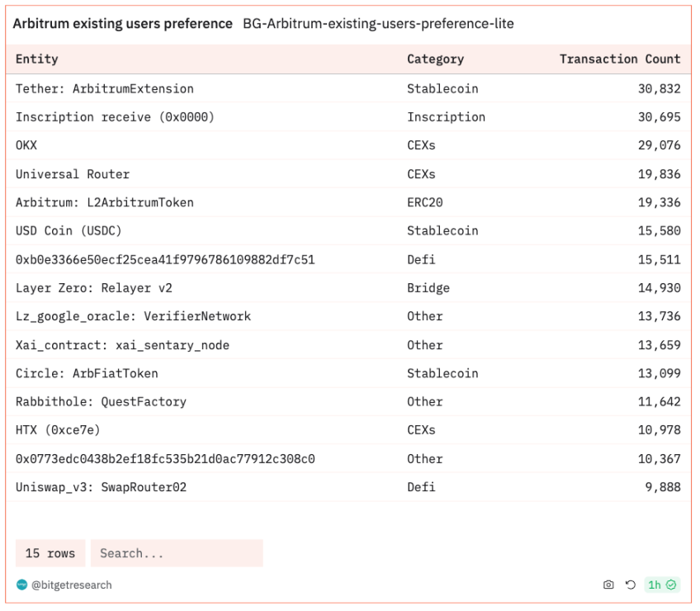Select the OKX entity cell

click(x=26, y=145)
